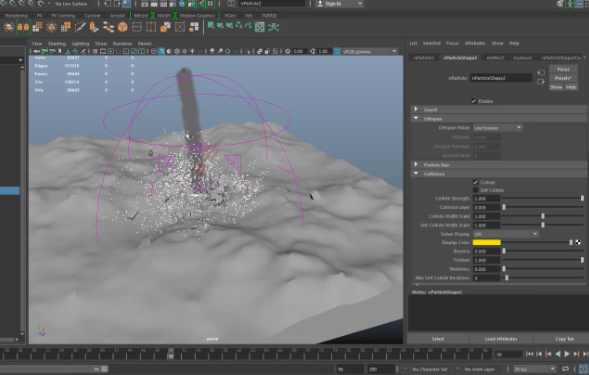Click the Hide button

coord(571,87)
